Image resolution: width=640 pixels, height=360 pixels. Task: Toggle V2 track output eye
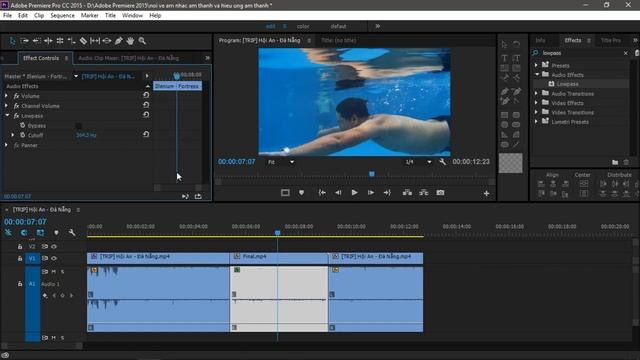click(x=54, y=247)
